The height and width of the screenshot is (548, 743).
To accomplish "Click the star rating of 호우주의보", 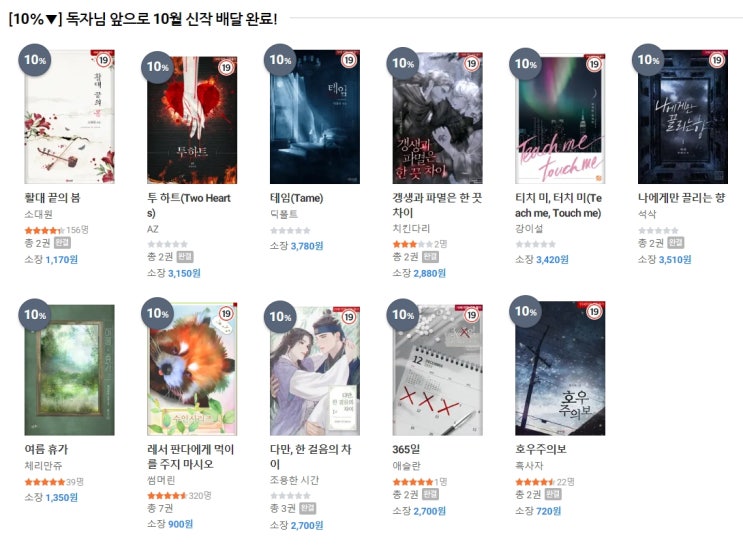I will (x=535, y=482).
